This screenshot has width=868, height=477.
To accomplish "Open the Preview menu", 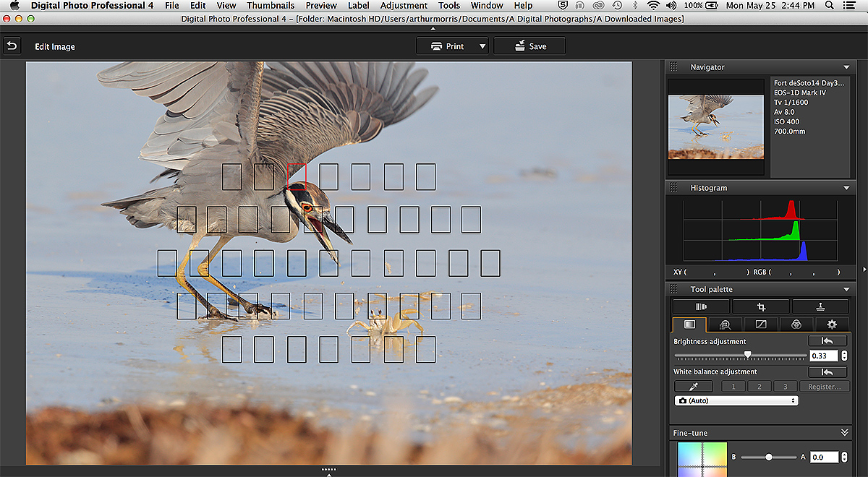I will point(321,6).
